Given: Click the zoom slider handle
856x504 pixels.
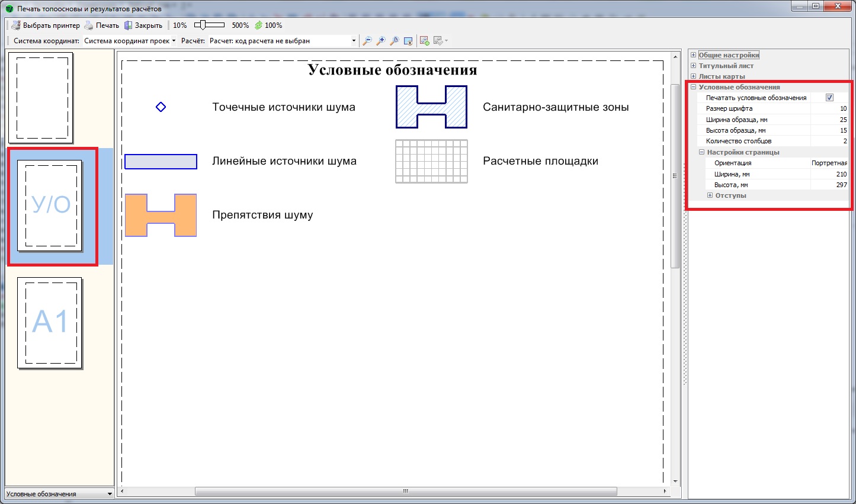Looking at the screenshot, I should click(x=203, y=25).
